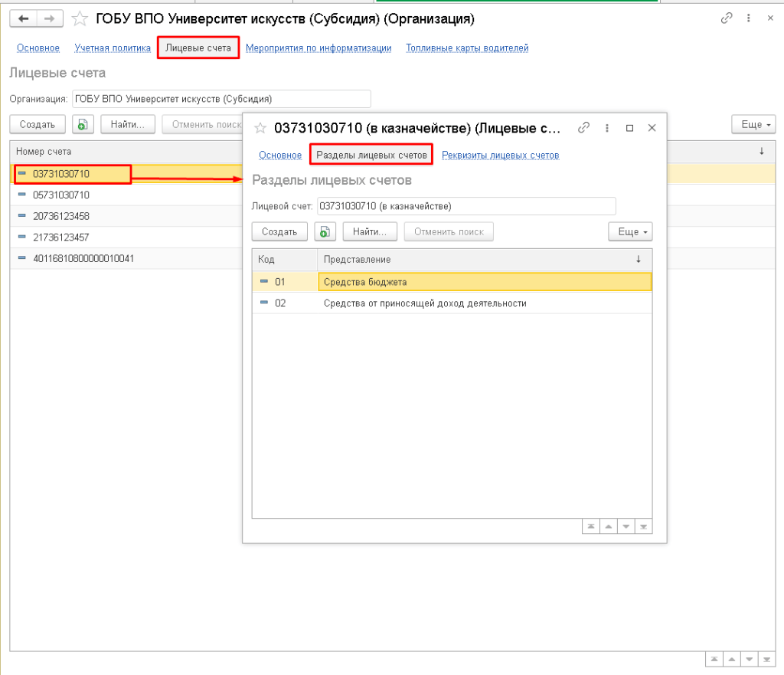Open the Учетная политика tab

tap(113, 48)
